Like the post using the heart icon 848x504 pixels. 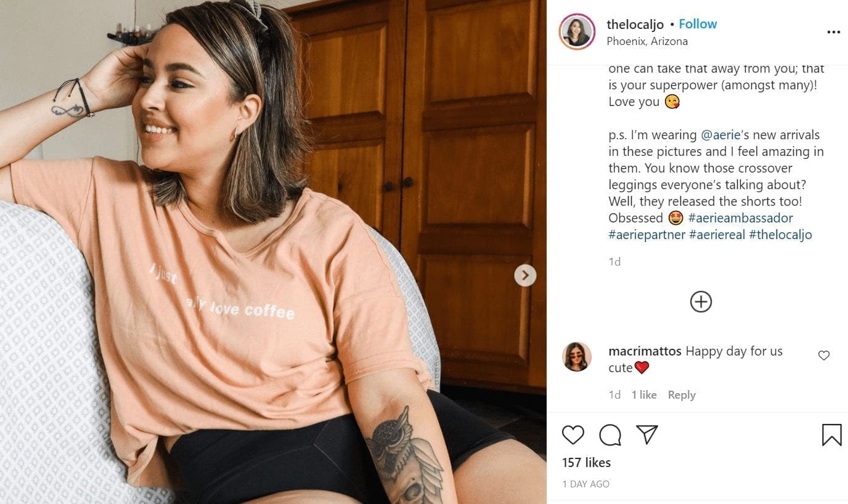[573, 434]
